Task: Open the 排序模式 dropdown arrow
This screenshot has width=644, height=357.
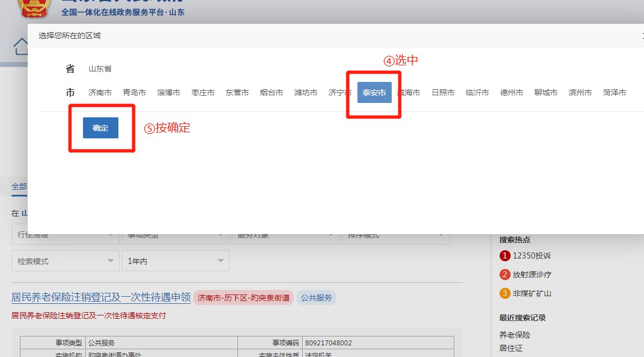Action: click(x=441, y=236)
